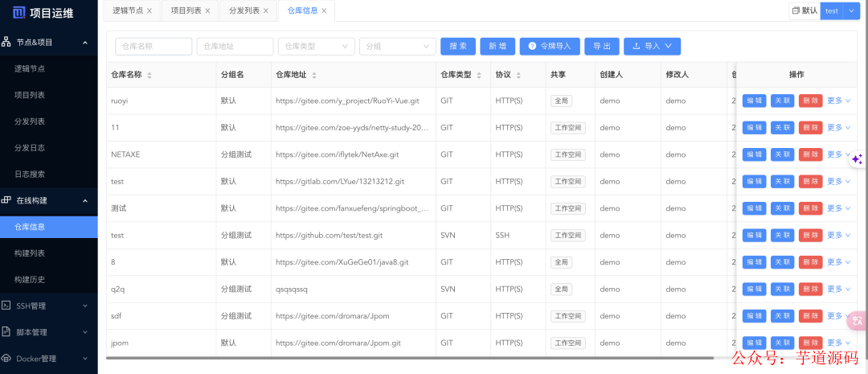Screen dimensions: 868x374
Task: Click the test user button
Action: coord(832,10)
